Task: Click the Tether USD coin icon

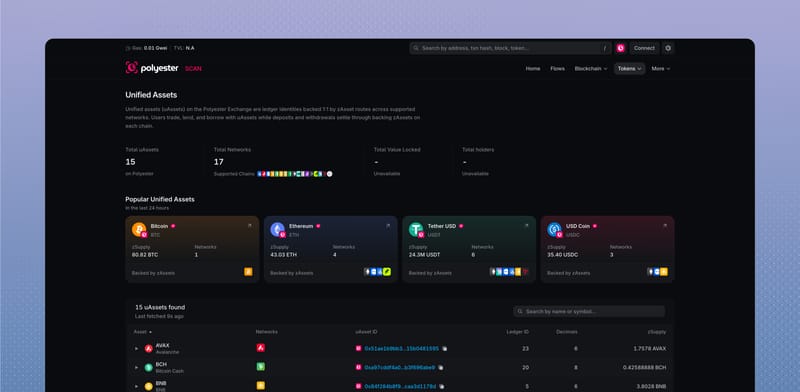Action: (x=416, y=229)
